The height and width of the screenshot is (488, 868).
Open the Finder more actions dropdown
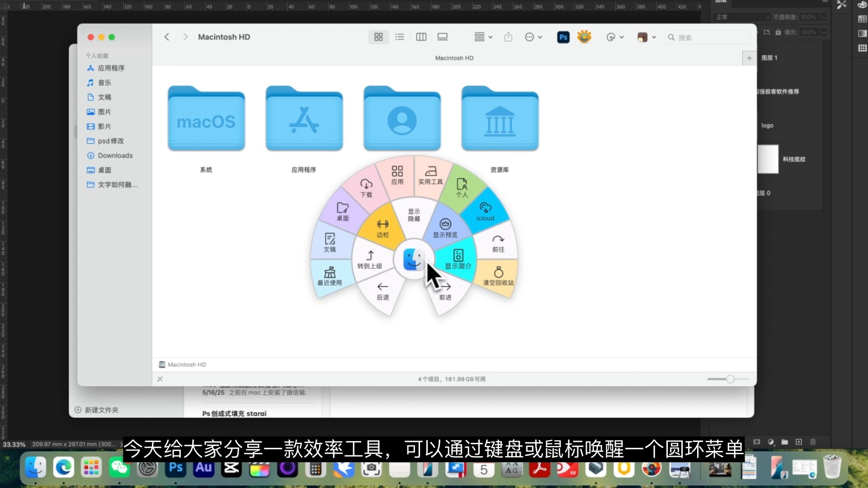point(533,37)
